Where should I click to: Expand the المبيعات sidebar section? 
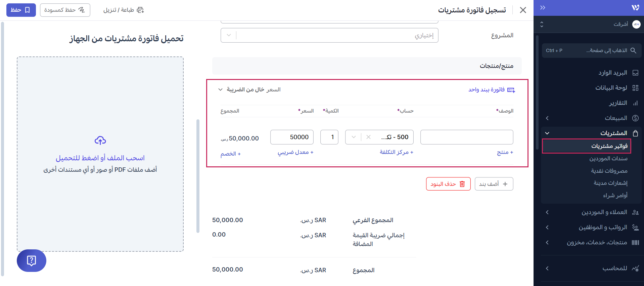[547, 118]
